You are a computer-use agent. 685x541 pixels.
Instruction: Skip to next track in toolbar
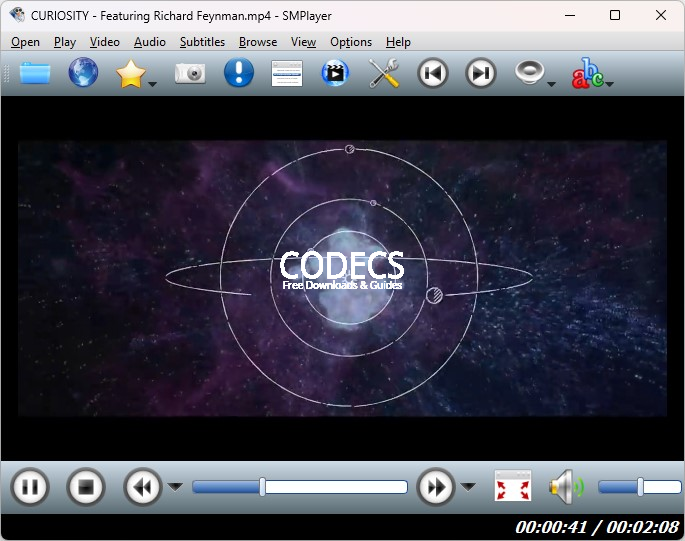pyautogui.click(x=481, y=73)
